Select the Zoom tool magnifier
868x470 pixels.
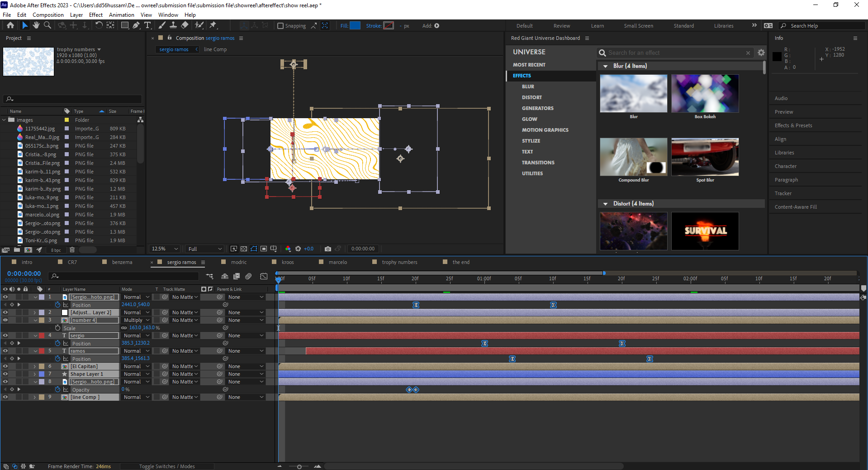(x=47, y=25)
